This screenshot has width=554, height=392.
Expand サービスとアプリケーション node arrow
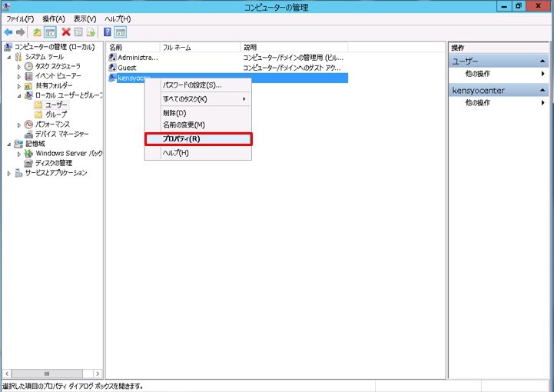pyautogui.click(x=9, y=173)
